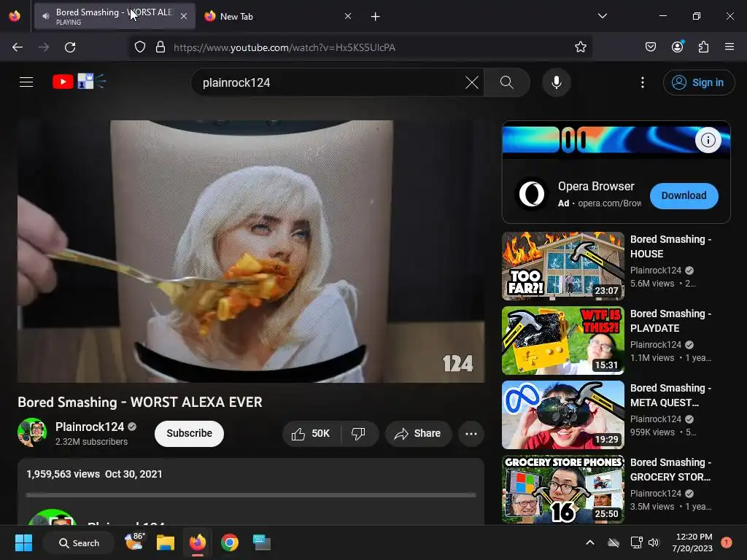Open the volume speaker tray icon
The width and height of the screenshot is (747, 560).
[654, 542]
